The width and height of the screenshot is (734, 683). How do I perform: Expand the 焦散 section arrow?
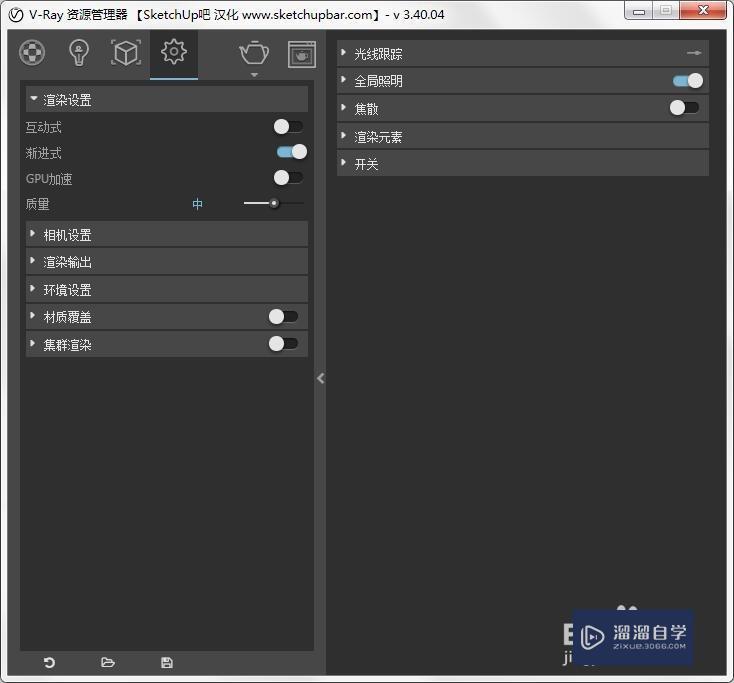[343, 107]
